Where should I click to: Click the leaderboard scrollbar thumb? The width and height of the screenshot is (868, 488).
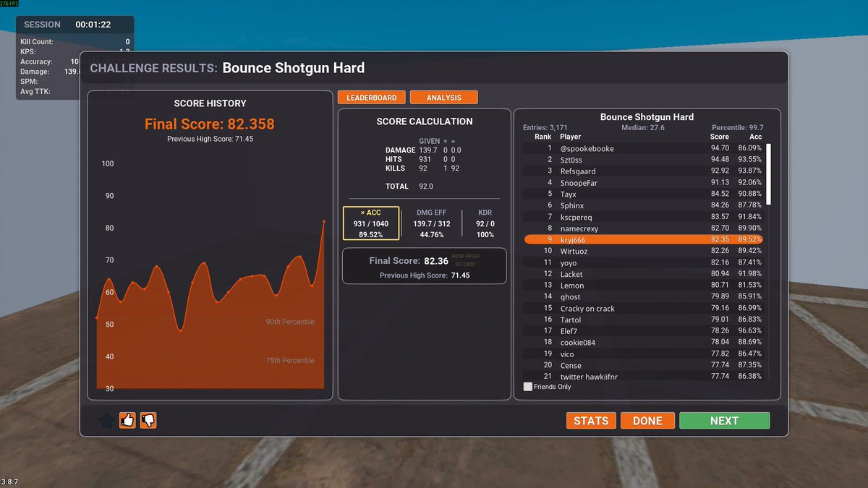pyautogui.click(x=768, y=174)
